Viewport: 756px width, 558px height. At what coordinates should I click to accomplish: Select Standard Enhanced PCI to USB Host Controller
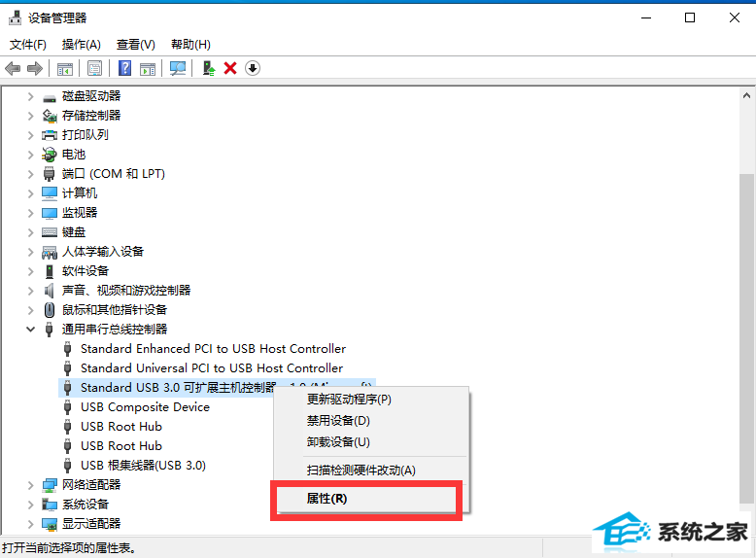coord(213,349)
